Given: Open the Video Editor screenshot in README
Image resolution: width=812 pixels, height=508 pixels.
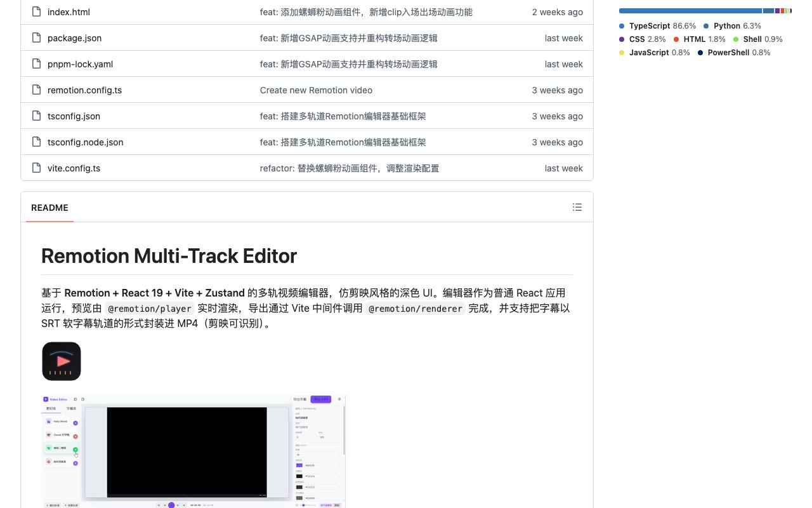Looking at the screenshot, I should pos(193,451).
